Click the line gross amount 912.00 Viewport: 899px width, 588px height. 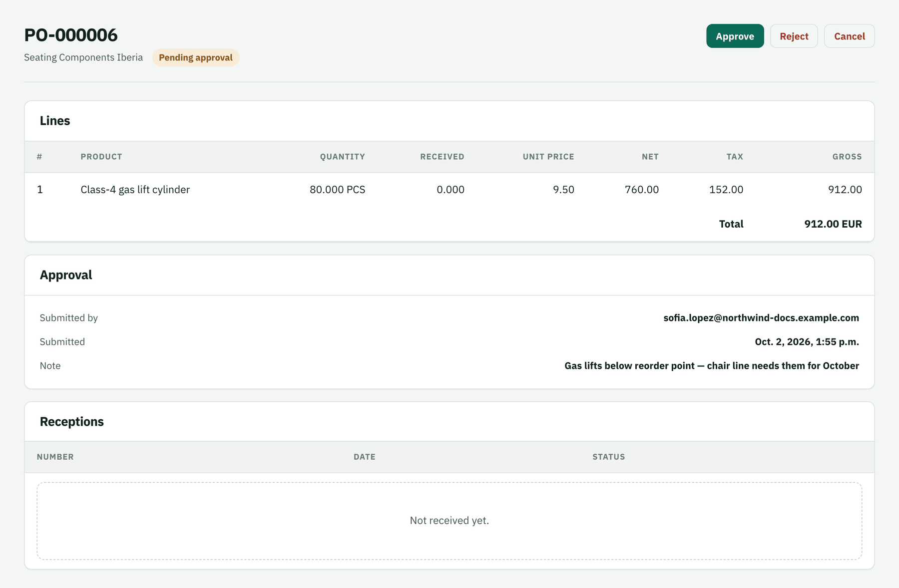tap(845, 190)
